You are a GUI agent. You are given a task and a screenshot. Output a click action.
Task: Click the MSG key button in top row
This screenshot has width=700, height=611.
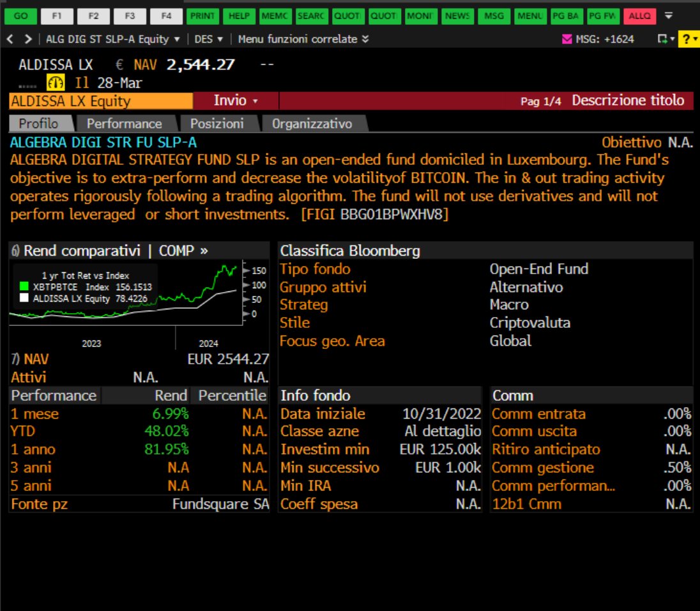tap(494, 16)
